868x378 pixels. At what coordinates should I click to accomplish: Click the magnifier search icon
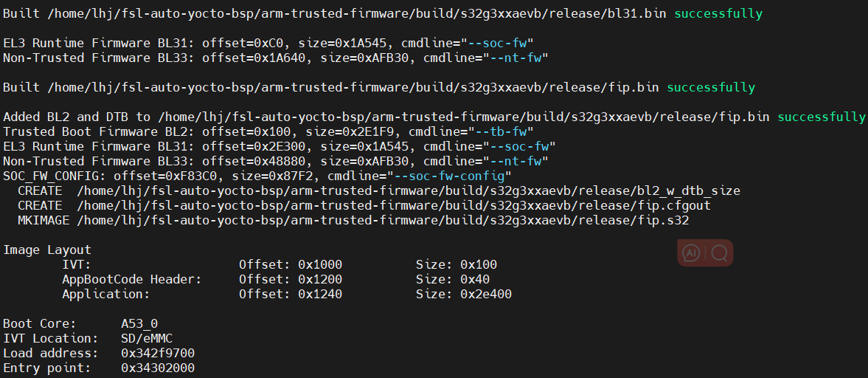coord(720,253)
